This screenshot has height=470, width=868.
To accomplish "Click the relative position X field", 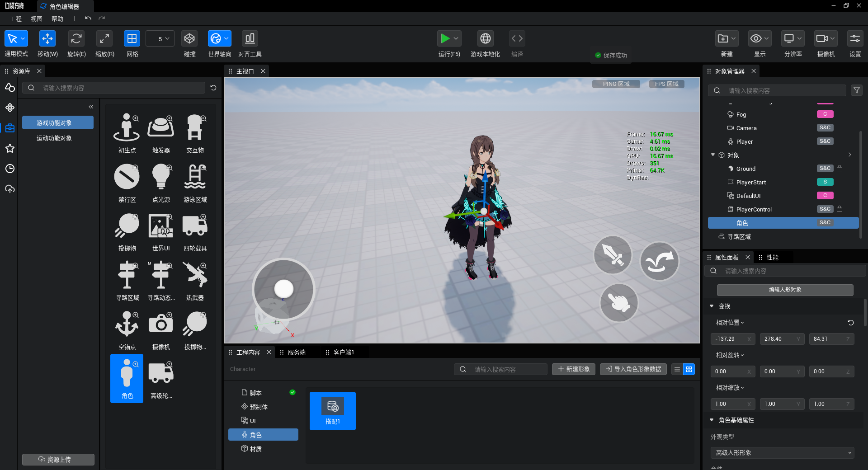I will [x=733, y=339].
